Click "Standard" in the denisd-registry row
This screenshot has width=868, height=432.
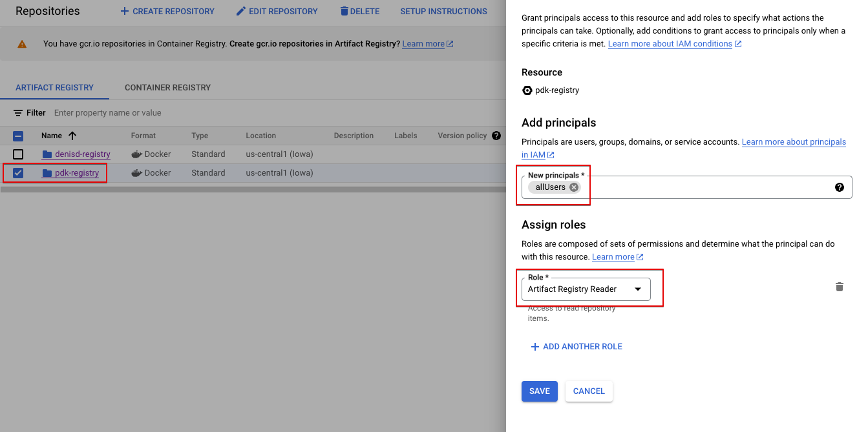[x=208, y=154]
